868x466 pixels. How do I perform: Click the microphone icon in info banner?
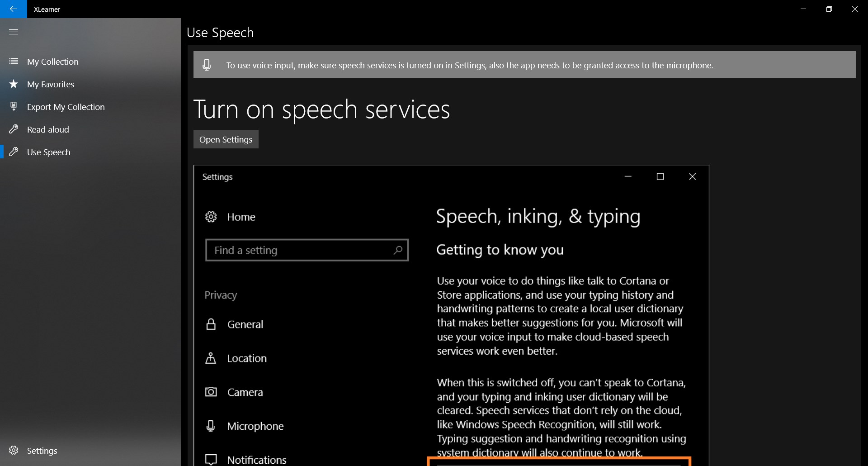[x=207, y=65]
